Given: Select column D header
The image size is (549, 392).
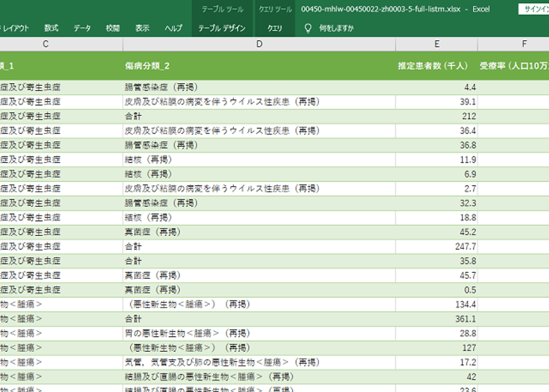Looking at the screenshot, I should point(259,44).
